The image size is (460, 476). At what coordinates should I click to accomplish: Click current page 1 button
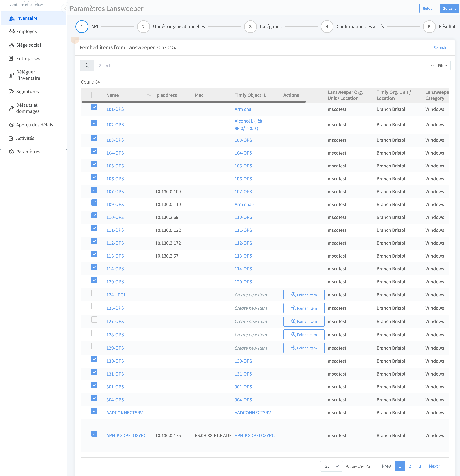click(x=400, y=466)
